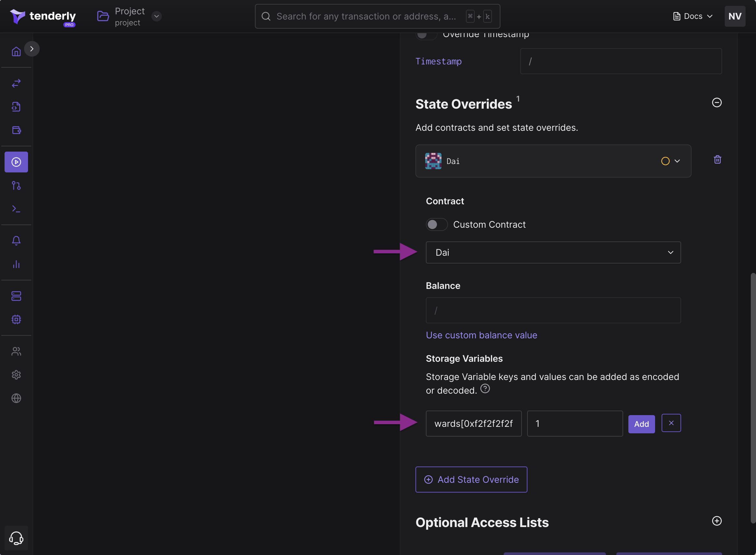This screenshot has height=555, width=756.
Task: Open the globe sidebar icon
Action: 16,399
